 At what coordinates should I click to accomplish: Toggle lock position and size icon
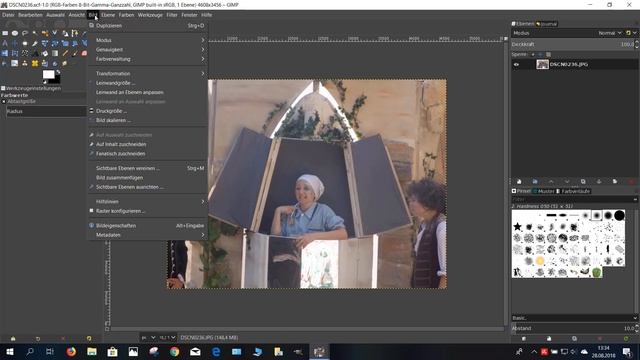click(540, 54)
